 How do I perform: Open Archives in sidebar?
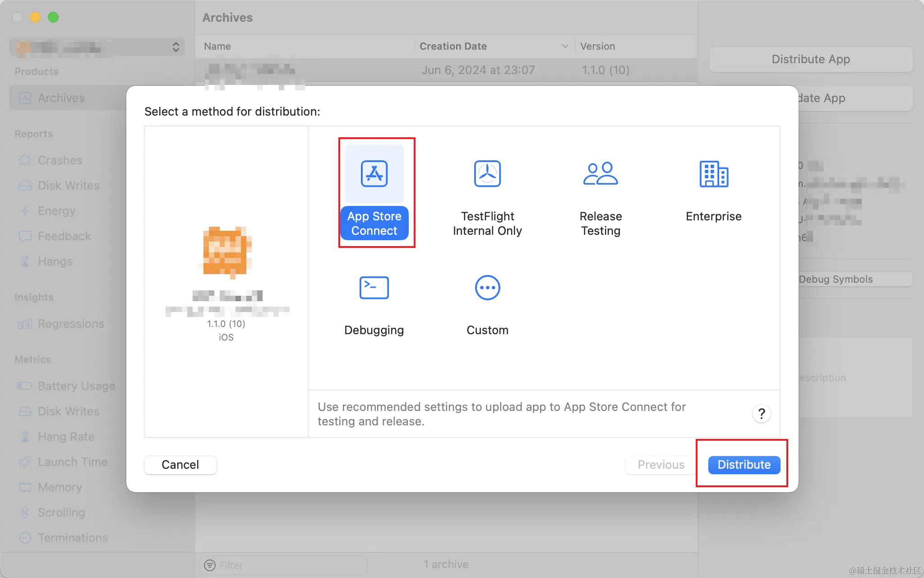tap(61, 98)
